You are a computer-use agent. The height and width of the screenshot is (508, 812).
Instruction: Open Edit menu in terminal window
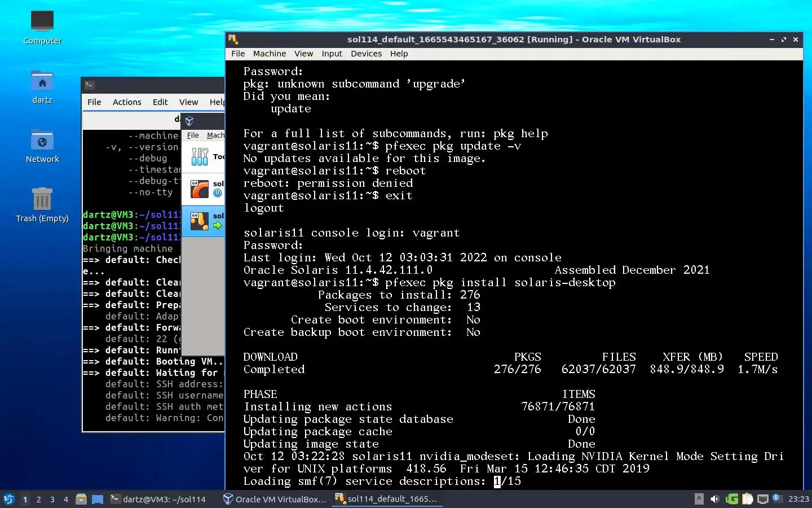(160, 102)
